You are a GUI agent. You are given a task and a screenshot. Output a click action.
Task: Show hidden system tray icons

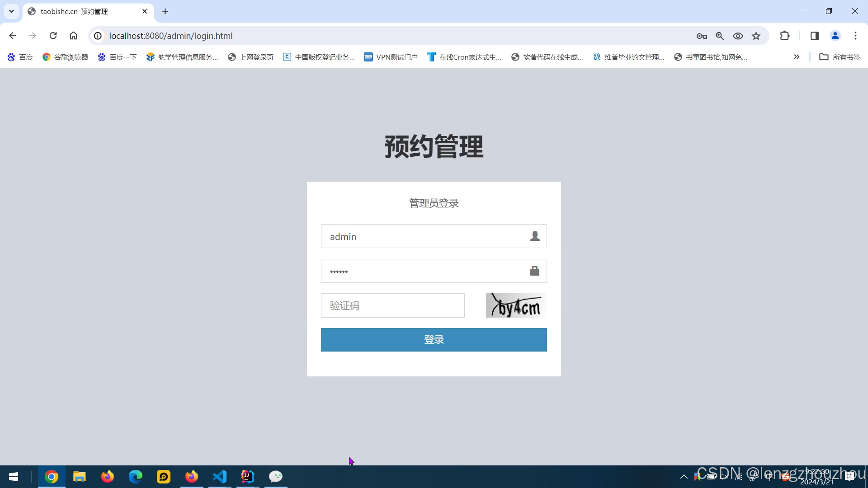tap(684, 476)
